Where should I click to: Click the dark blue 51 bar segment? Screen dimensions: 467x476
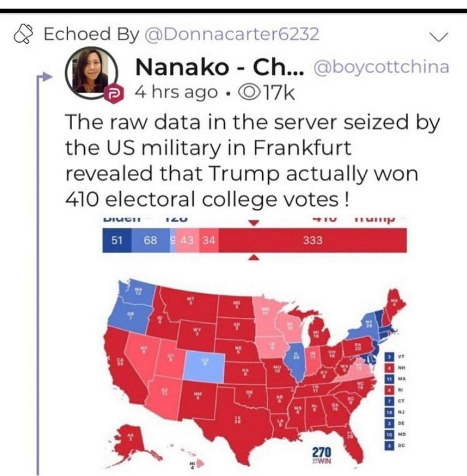coord(117,241)
